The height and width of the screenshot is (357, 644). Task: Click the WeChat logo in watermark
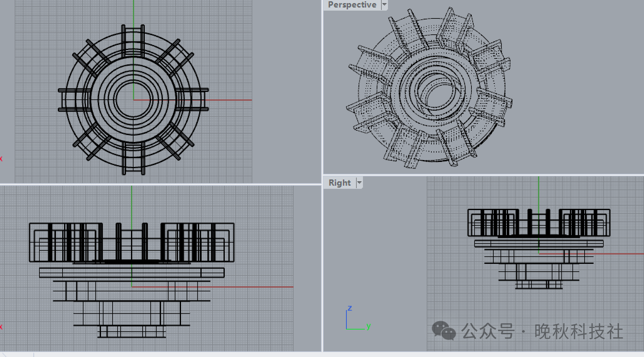[443, 330]
